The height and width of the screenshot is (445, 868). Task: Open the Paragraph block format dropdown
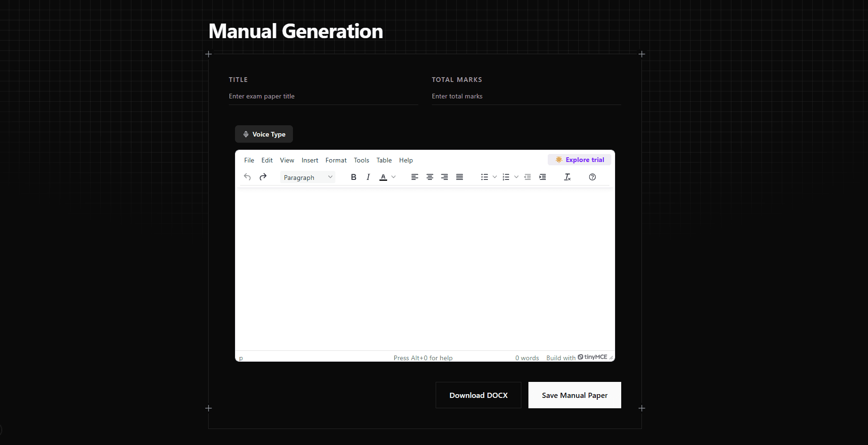tap(308, 178)
